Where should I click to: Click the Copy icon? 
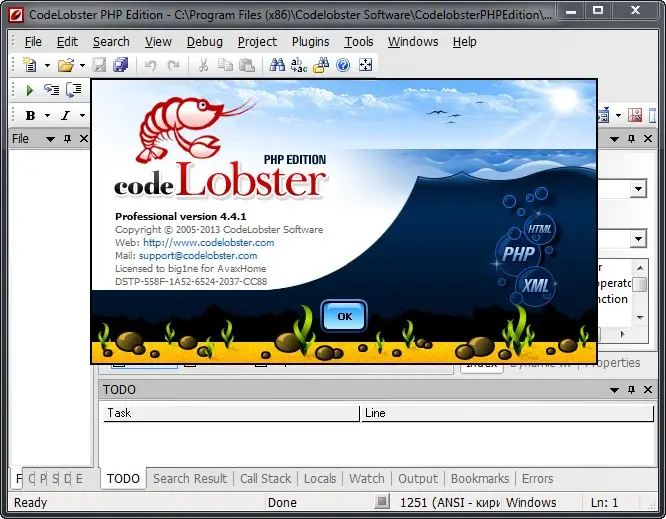(225, 65)
